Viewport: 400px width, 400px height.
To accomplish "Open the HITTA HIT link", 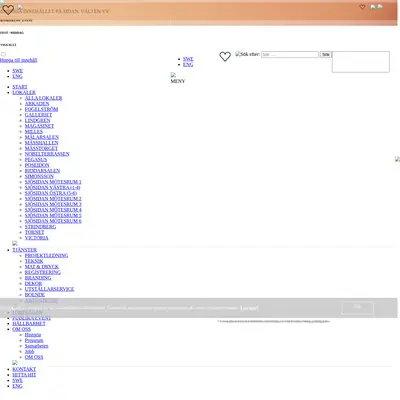I will pos(24,375).
